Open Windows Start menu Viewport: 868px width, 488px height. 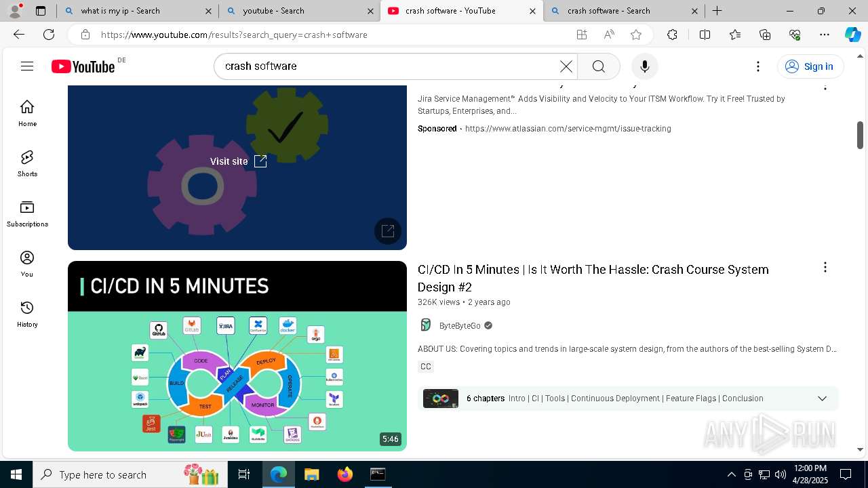[x=16, y=474]
